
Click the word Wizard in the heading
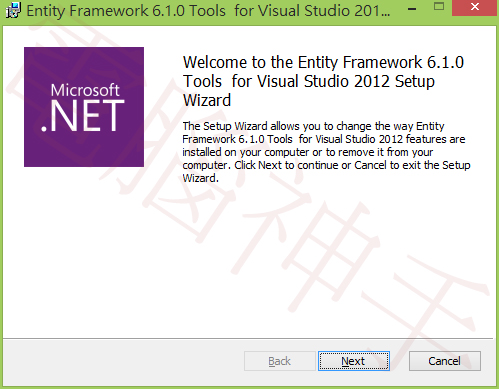(x=207, y=100)
